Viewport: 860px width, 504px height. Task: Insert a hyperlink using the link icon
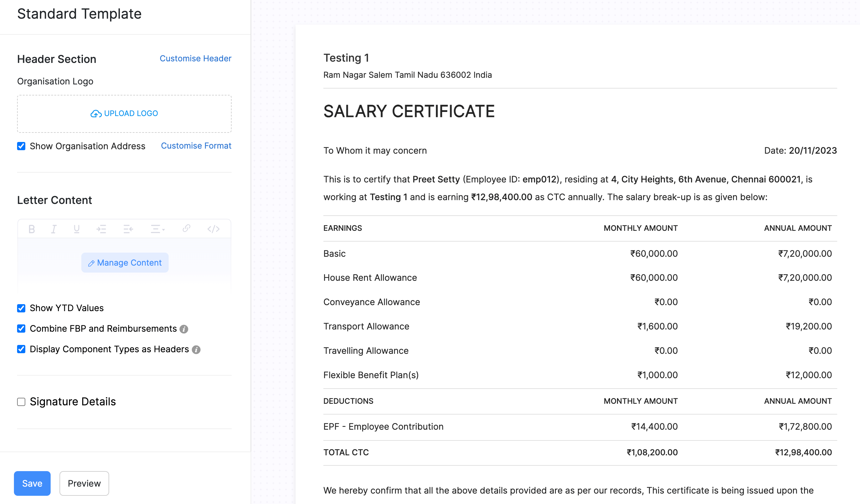pos(186,228)
